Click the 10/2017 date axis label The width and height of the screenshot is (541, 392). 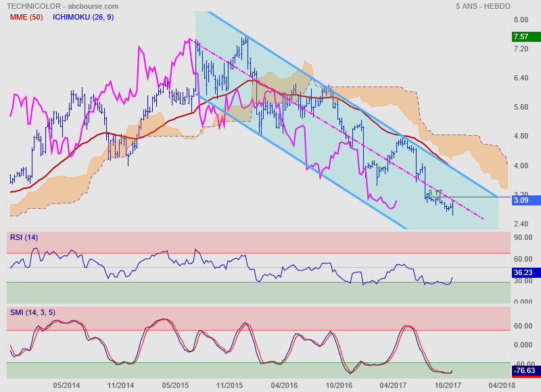pos(448,385)
